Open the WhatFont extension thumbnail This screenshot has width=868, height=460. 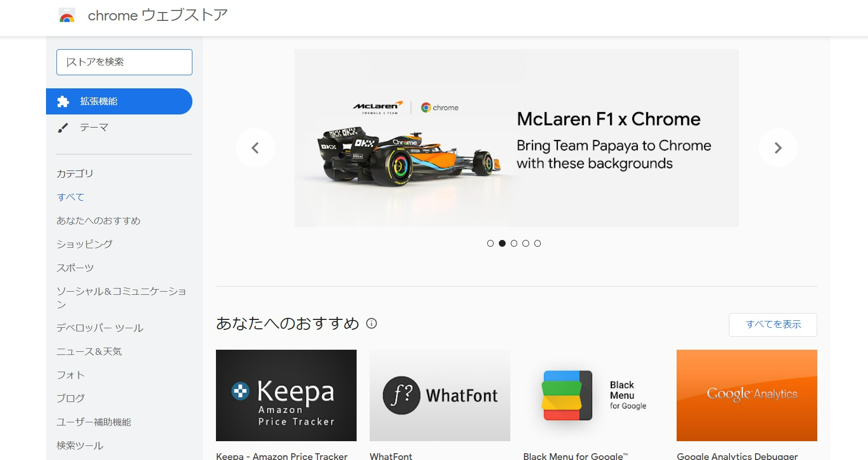point(440,395)
